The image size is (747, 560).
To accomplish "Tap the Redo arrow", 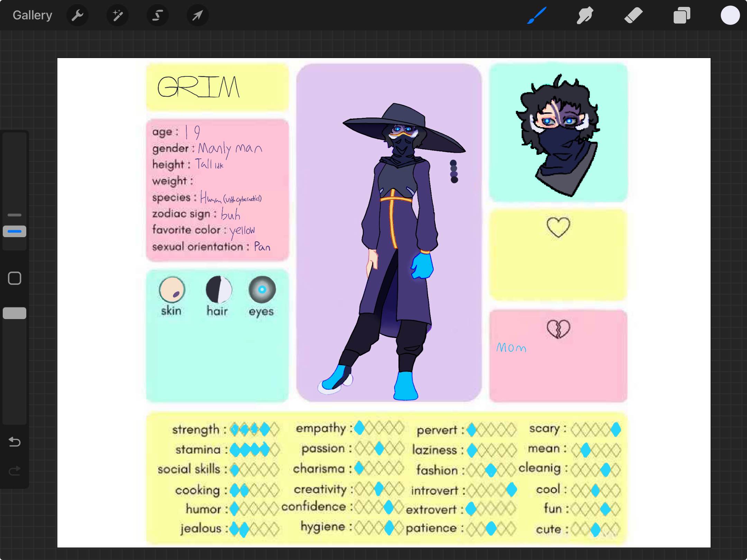I will tap(15, 471).
